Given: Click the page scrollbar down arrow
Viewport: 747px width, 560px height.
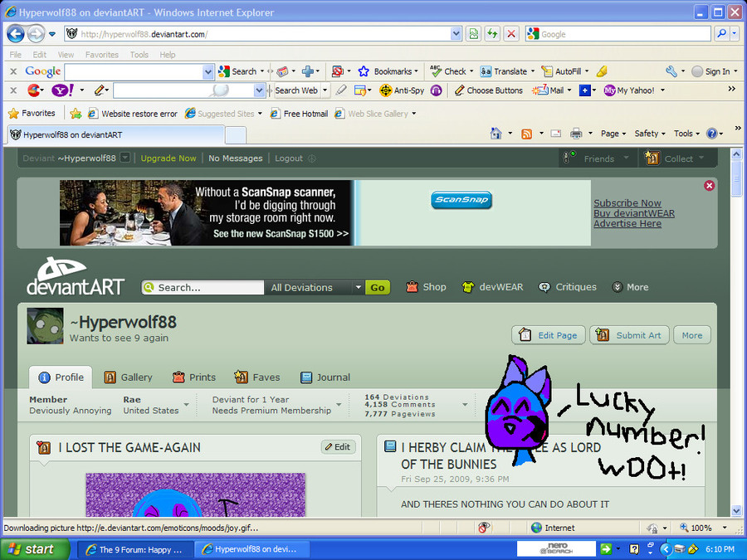Looking at the screenshot, I should [x=736, y=511].
